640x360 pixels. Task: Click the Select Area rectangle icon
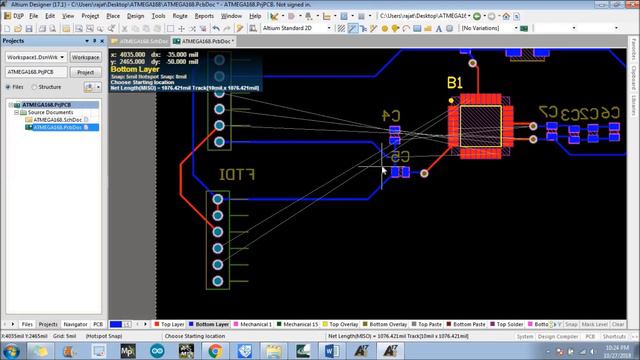171,29
